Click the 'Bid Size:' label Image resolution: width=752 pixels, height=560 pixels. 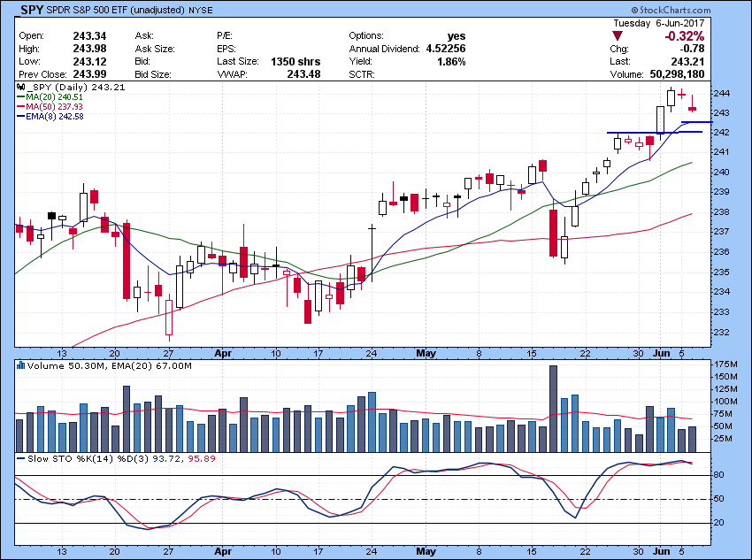click(x=153, y=74)
